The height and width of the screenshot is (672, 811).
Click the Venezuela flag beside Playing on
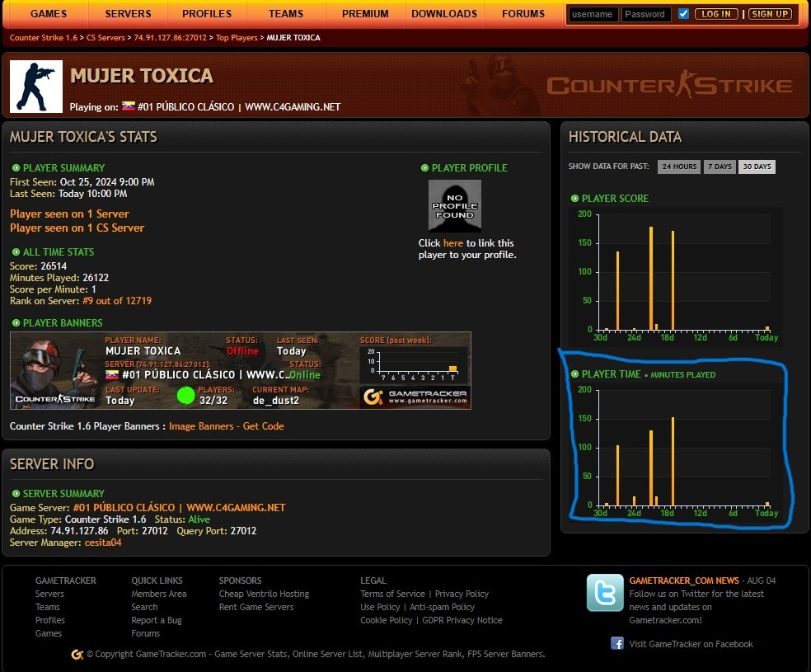129,106
